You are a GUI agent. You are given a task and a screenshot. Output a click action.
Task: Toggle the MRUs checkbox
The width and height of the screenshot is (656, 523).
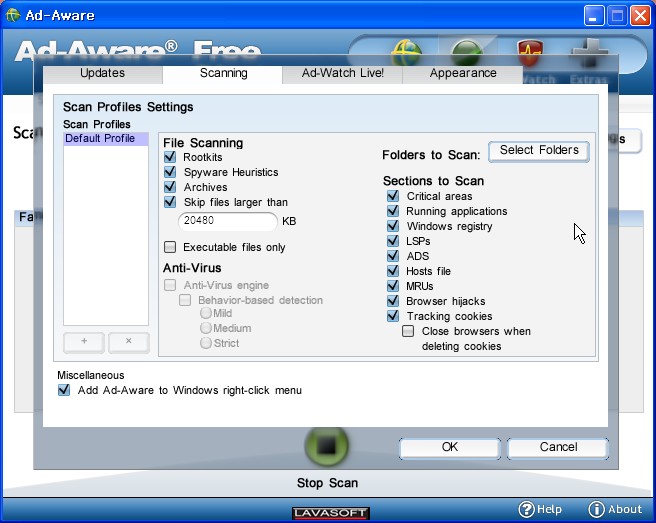(x=393, y=286)
